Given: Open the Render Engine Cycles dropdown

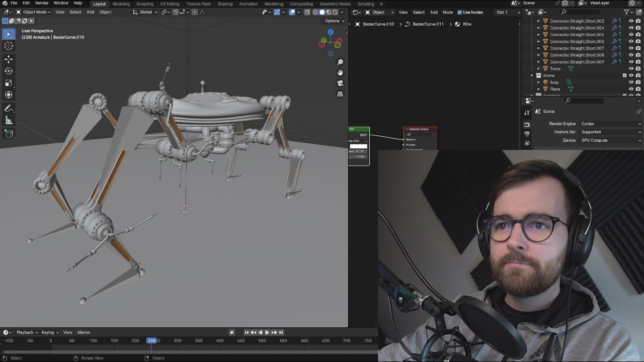Looking at the screenshot, I should coord(611,124).
